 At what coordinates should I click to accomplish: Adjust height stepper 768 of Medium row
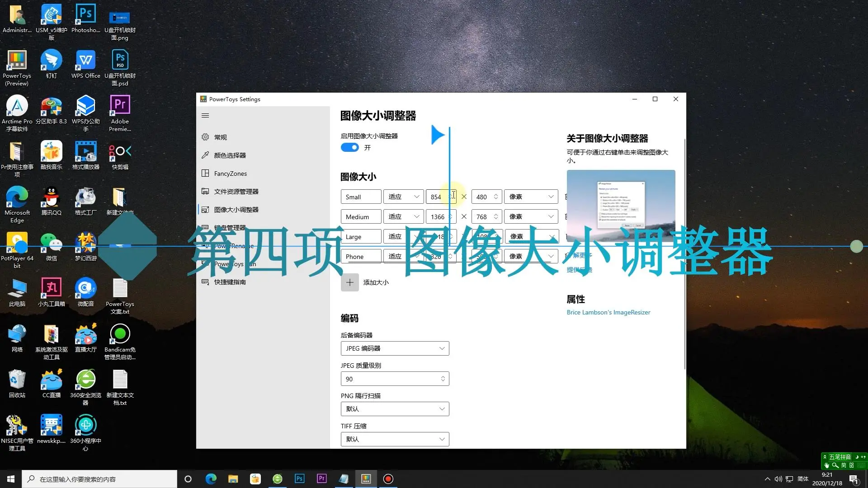pos(496,217)
